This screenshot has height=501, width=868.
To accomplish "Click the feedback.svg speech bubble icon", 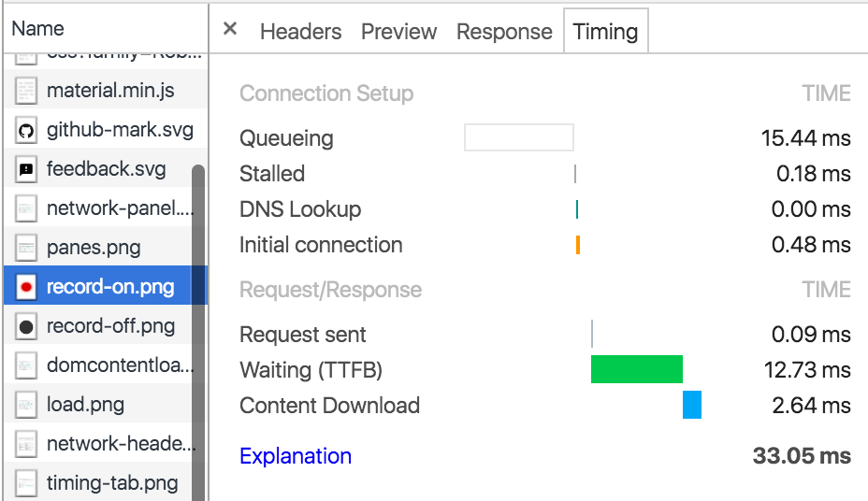I will [x=27, y=169].
